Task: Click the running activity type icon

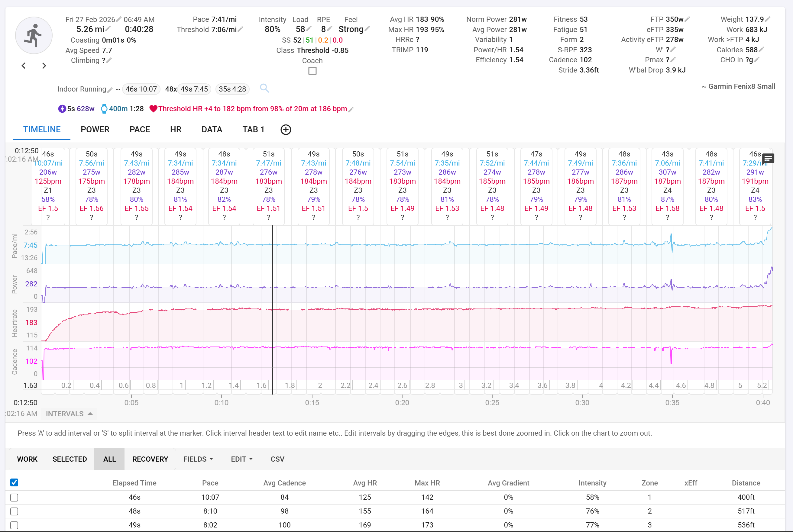Action: click(34, 36)
